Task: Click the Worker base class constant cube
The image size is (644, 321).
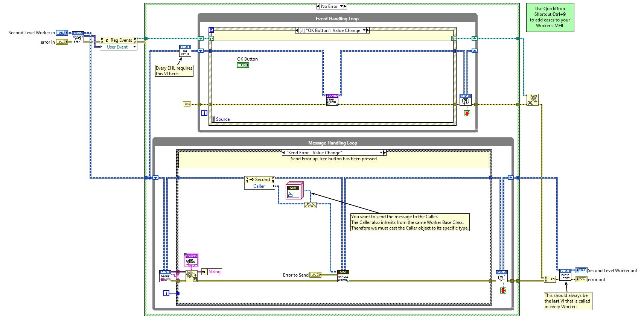Action: (294, 190)
